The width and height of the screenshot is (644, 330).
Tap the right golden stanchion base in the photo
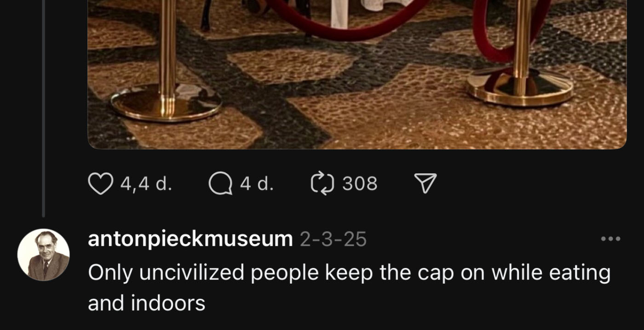tap(520, 87)
